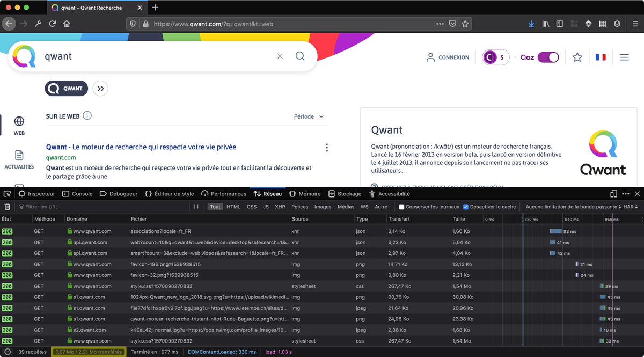Sort requests by Fichier column header

208,219
